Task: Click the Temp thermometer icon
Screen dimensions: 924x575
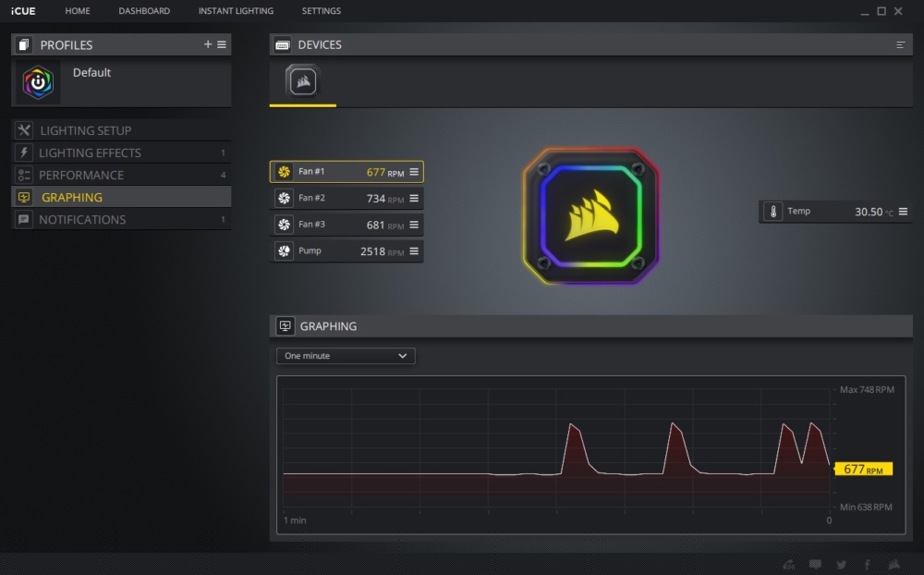Action: [x=773, y=211]
